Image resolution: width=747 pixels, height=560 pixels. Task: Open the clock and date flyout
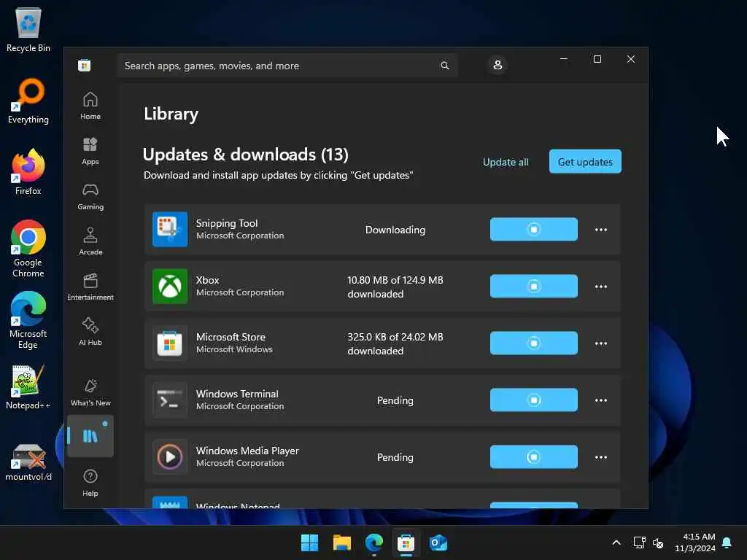[695, 542]
